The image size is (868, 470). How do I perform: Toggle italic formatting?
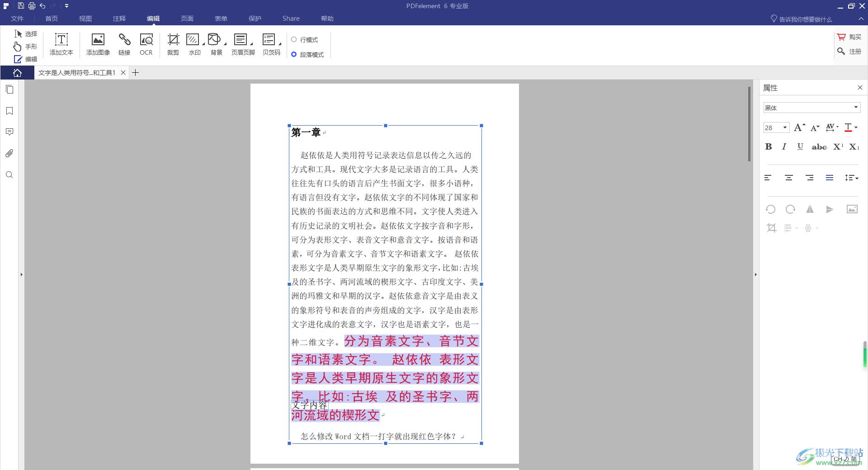pos(784,146)
